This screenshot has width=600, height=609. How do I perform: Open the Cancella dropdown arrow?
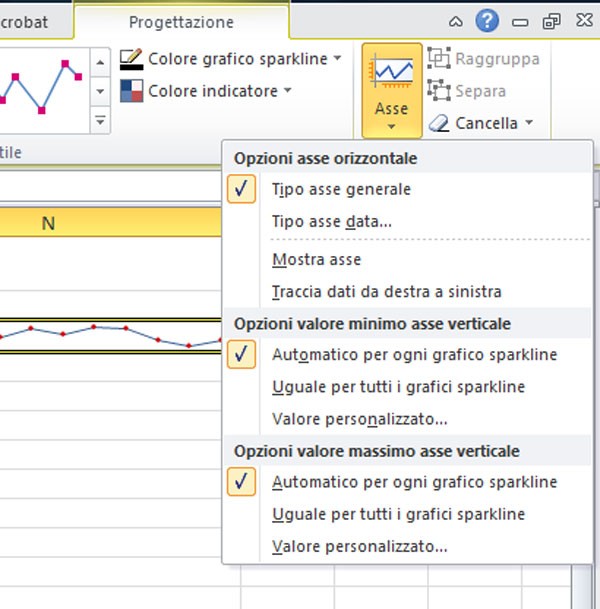pyautogui.click(x=528, y=124)
